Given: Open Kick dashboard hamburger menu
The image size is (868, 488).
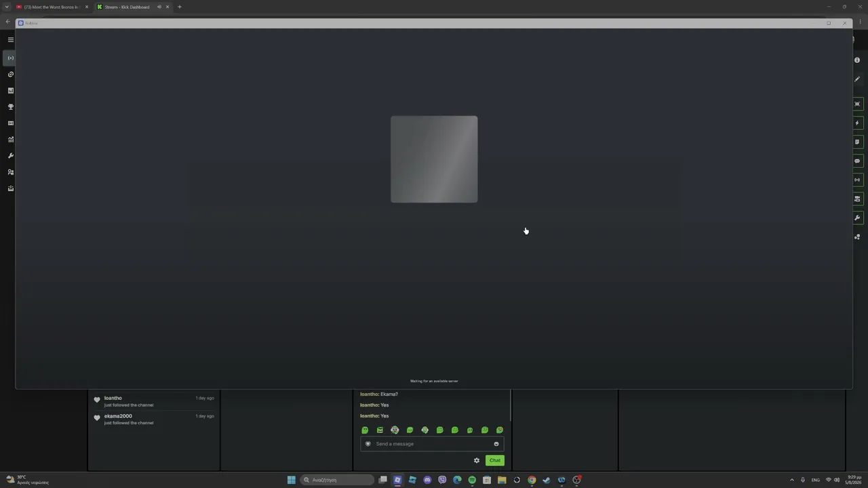Looking at the screenshot, I should tap(10, 40).
